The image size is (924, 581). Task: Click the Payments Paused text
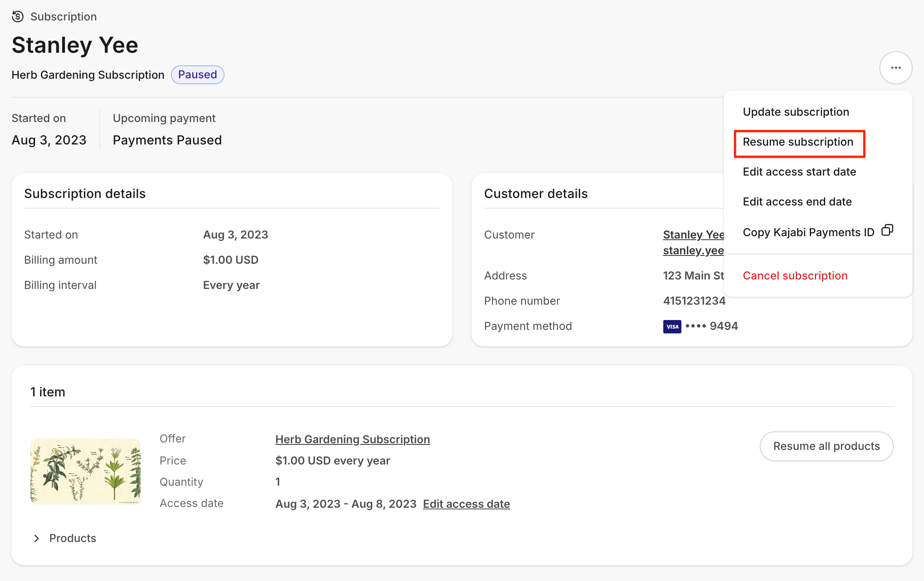(167, 140)
